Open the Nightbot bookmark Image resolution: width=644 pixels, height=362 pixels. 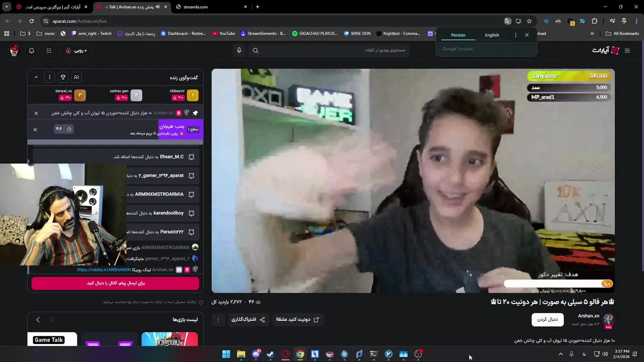point(398,34)
